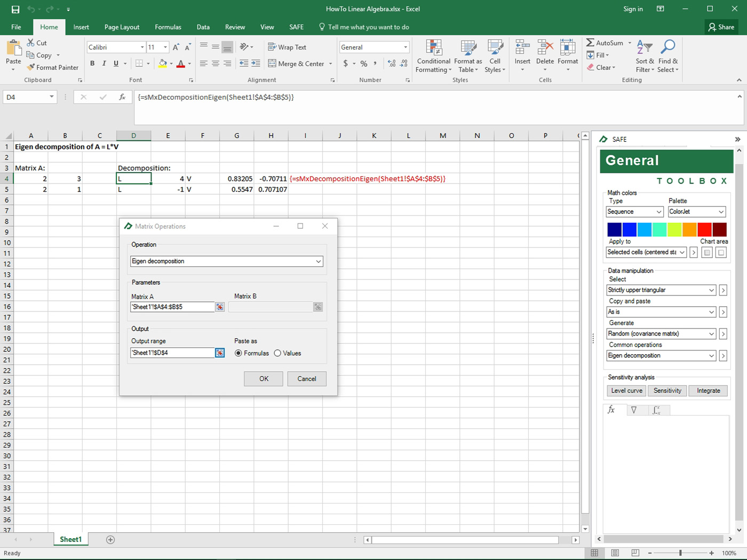This screenshot has height=560, width=747.
Task: Click the Zoom in plus button
Action: coord(712,553)
